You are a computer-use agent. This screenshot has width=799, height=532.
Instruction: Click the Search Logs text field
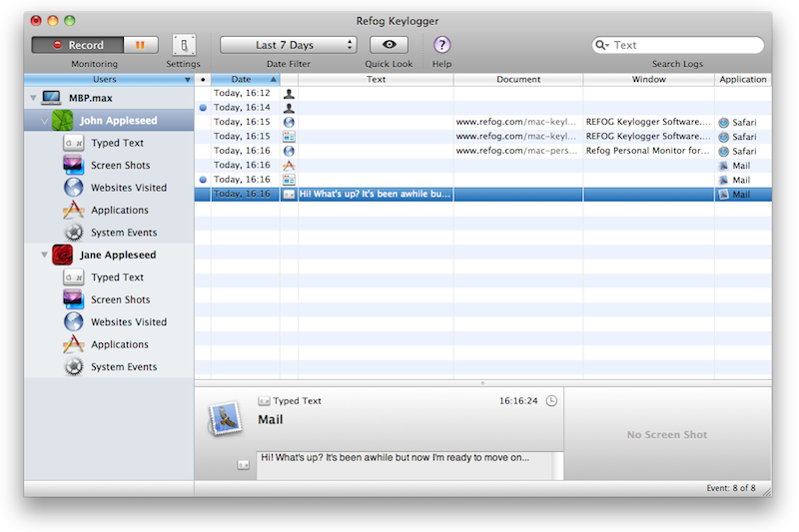[x=678, y=45]
